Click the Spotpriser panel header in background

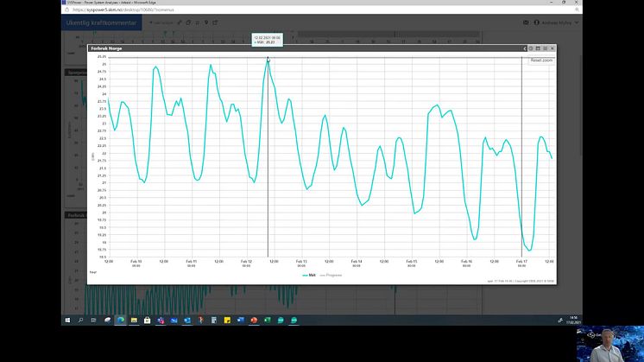(x=76, y=73)
